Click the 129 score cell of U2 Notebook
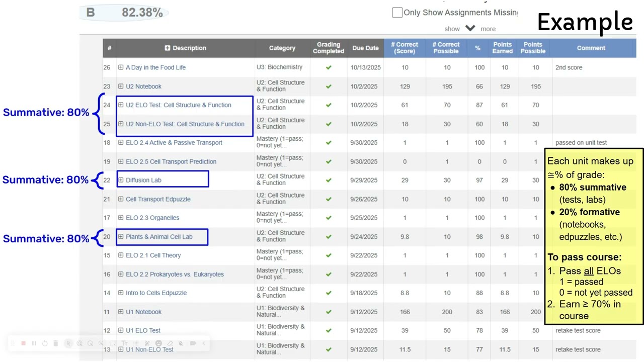 (x=405, y=86)
